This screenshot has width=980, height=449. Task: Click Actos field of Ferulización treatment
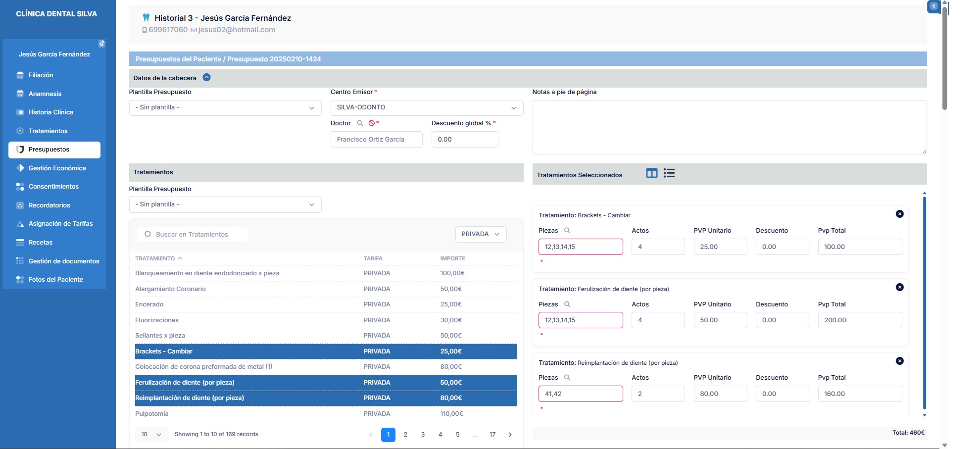point(658,320)
